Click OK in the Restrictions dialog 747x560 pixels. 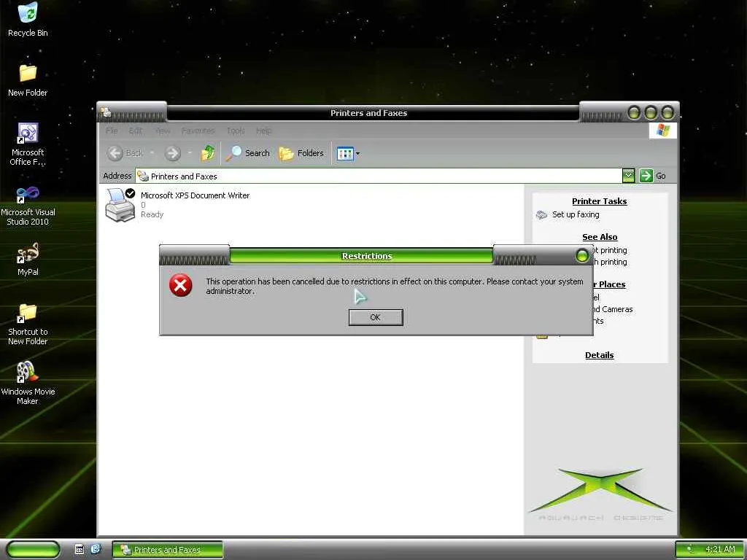tap(376, 317)
